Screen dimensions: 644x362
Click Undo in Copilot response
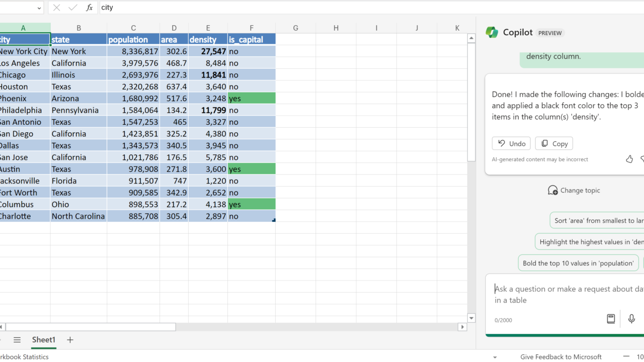click(x=511, y=143)
